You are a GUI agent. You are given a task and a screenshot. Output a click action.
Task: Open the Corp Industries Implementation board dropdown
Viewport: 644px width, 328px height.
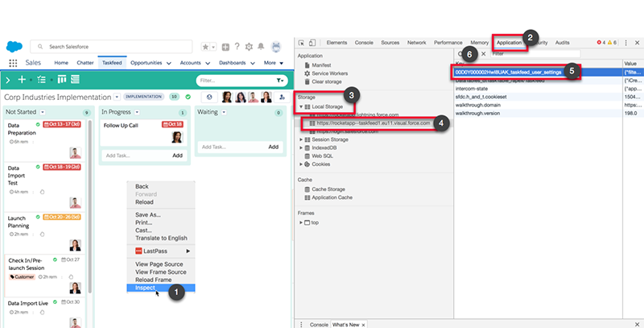(x=117, y=97)
